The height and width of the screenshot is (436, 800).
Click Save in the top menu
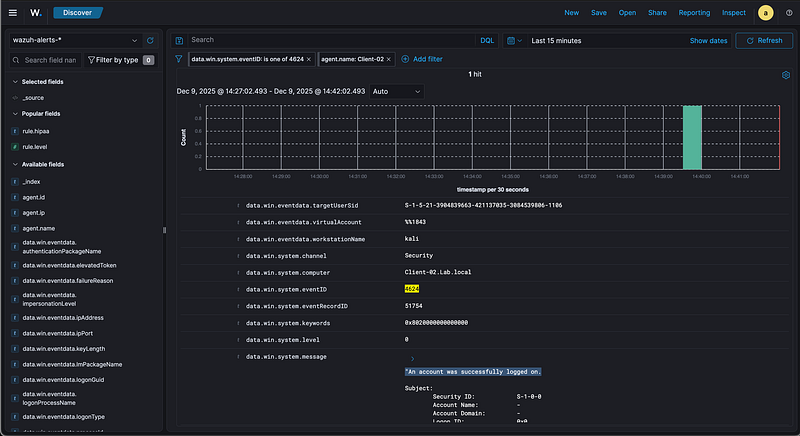(599, 13)
